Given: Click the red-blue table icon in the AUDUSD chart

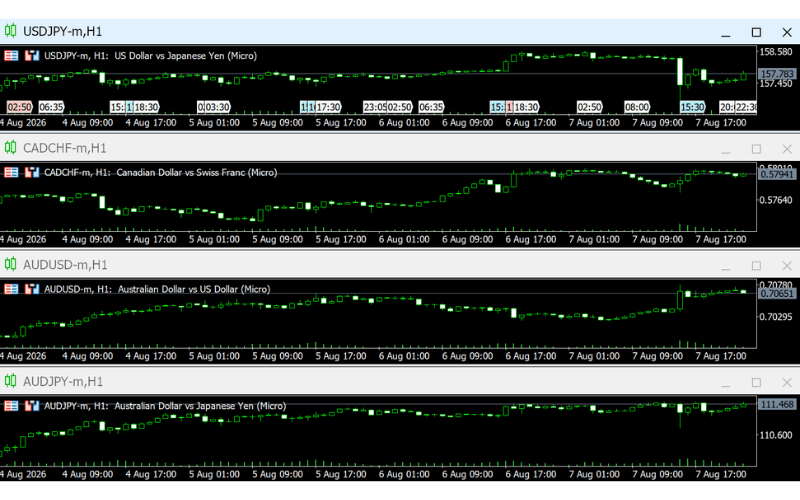Looking at the screenshot, I should point(11,289).
